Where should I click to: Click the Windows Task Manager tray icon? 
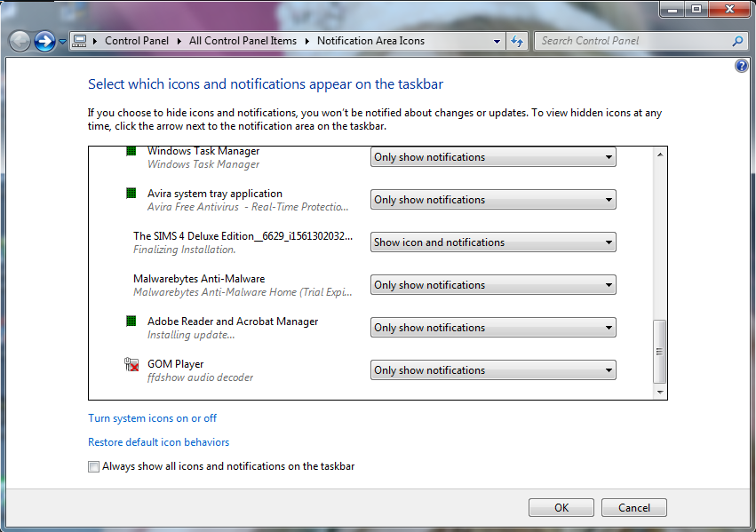(131, 151)
